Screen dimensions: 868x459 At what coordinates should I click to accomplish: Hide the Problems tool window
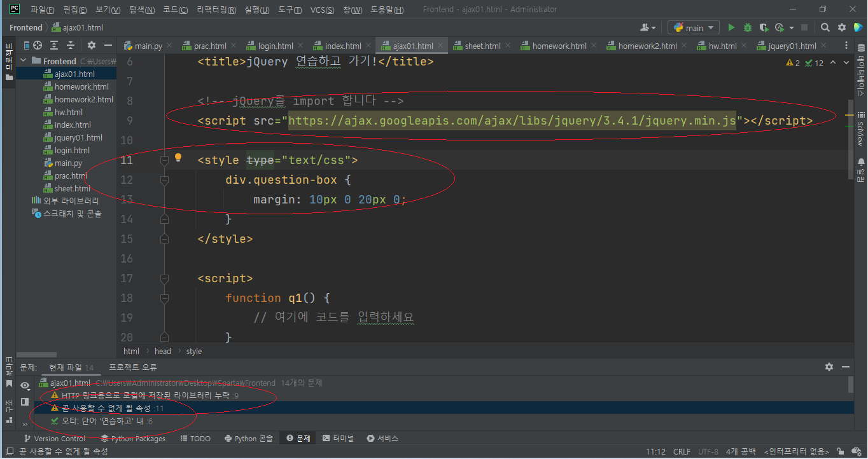click(x=846, y=367)
